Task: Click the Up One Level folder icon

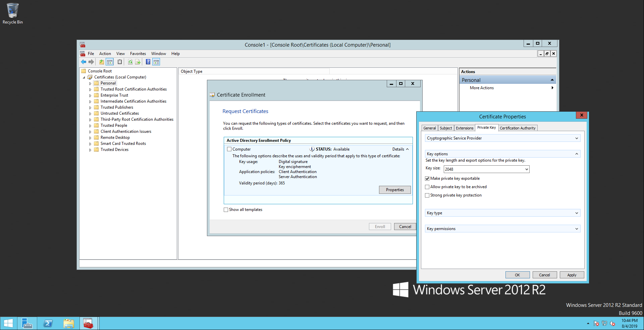Action: [101, 62]
